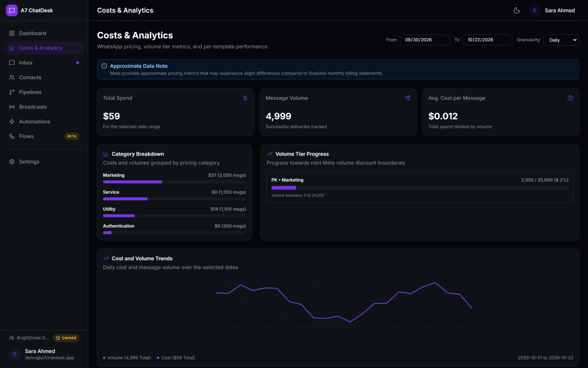588x368 pixels.
Task: Click the 2026-10-01 to 2026-10-22 range label
Action: pyautogui.click(x=545, y=358)
